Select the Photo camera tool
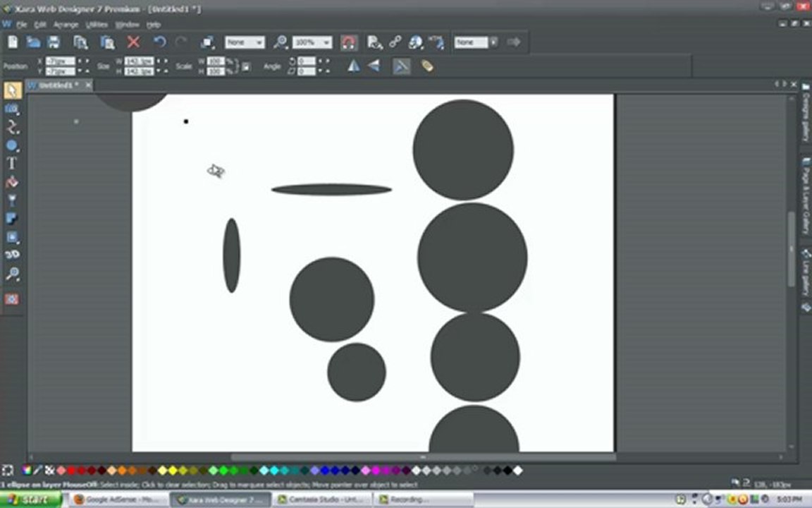812x508 pixels. [12, 109]
